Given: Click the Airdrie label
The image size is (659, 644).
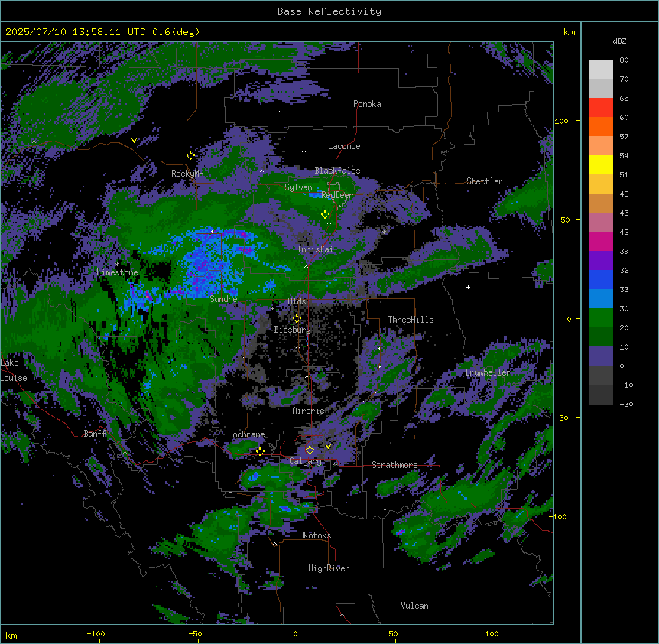Looking at the screenshot, I should click(x=309, y=411).
